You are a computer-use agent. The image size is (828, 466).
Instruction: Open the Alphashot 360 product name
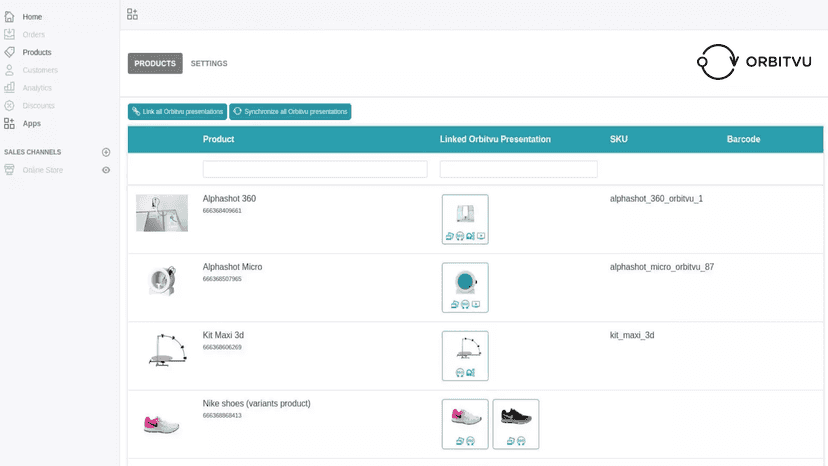coord(229,199)
